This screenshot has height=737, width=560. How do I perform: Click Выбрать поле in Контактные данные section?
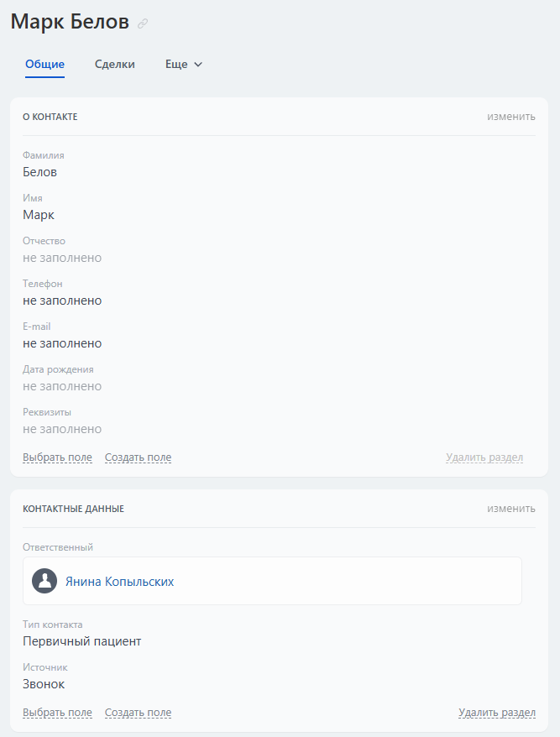click(x=57, y=713)
